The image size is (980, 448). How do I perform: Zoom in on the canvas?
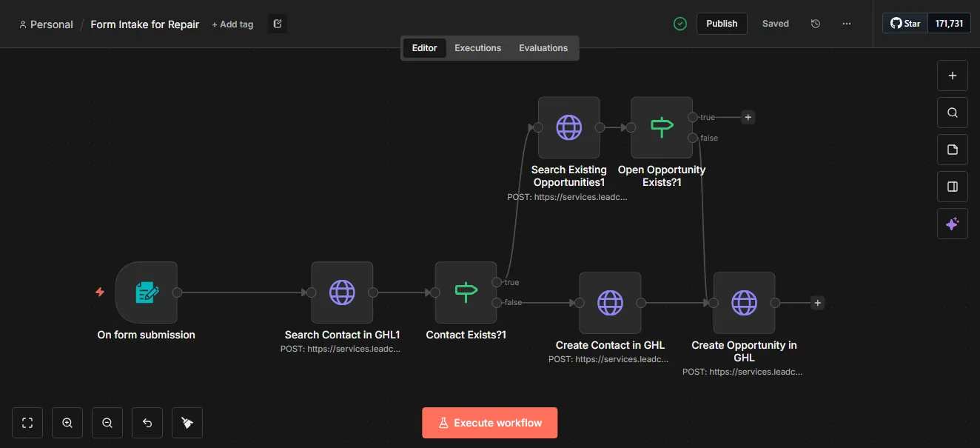67,423
